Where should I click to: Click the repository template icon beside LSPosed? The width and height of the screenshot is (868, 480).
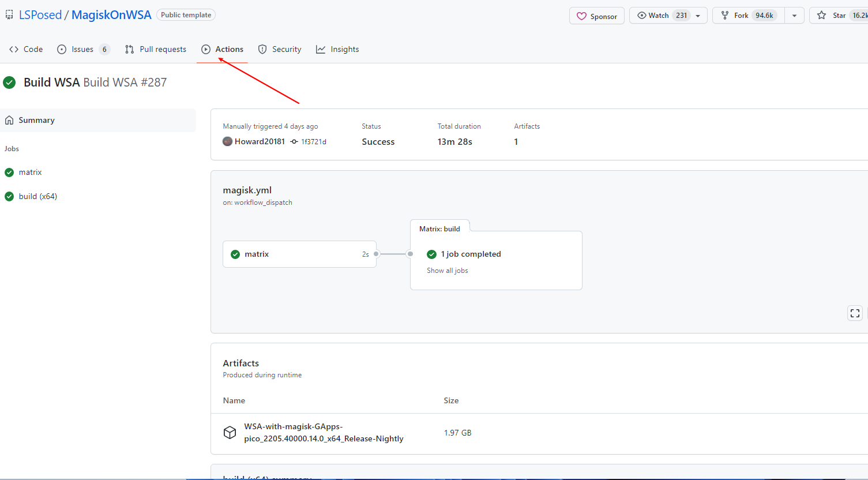click(9, 15)
